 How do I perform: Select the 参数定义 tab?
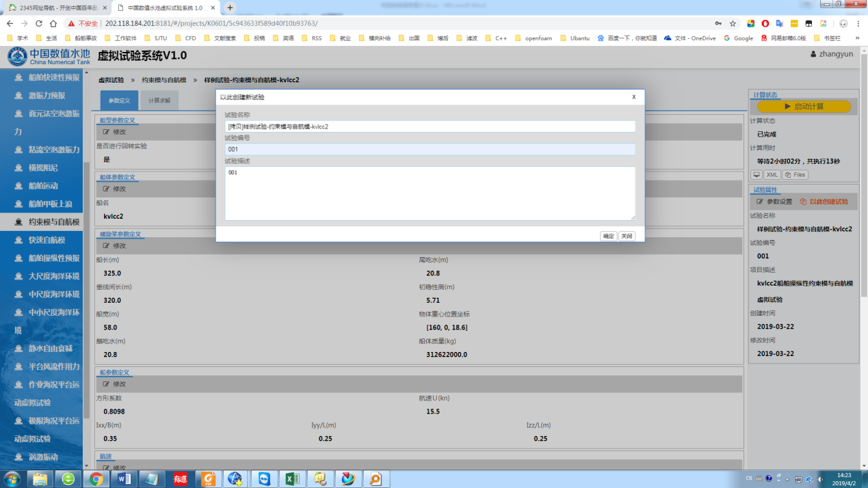tap(119, 100)
